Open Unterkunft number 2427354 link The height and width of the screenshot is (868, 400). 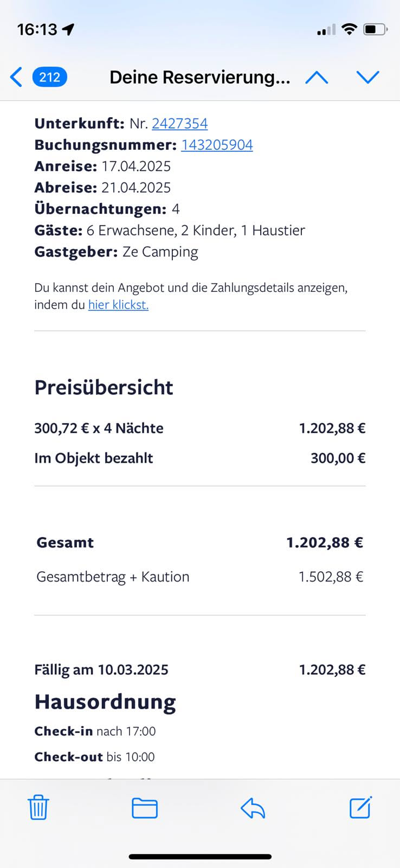[x=179, y=124]
